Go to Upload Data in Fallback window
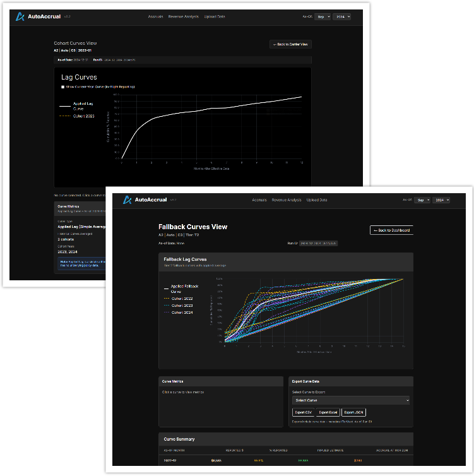This screenshot has height=476, width=474. (316, 200)
